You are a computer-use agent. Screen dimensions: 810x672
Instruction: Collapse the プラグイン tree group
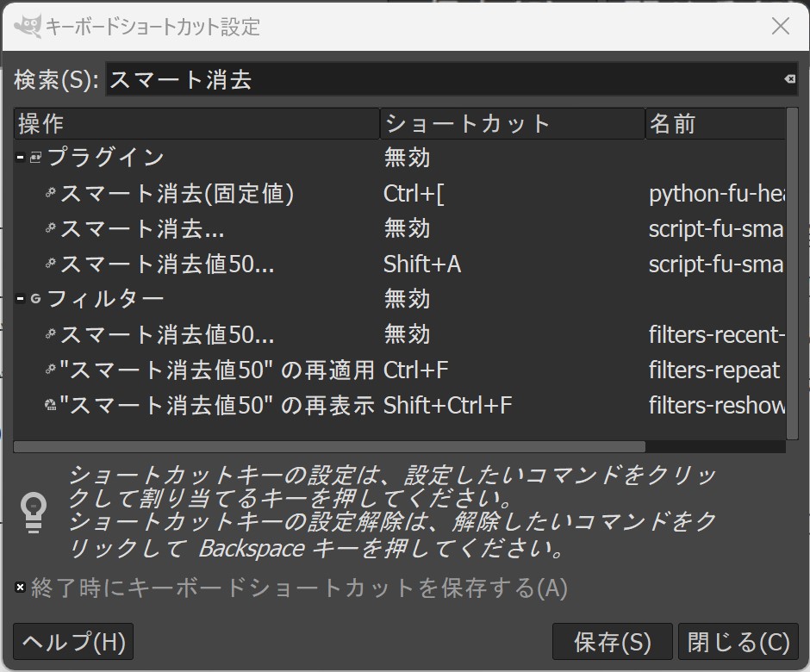point(20,157)
